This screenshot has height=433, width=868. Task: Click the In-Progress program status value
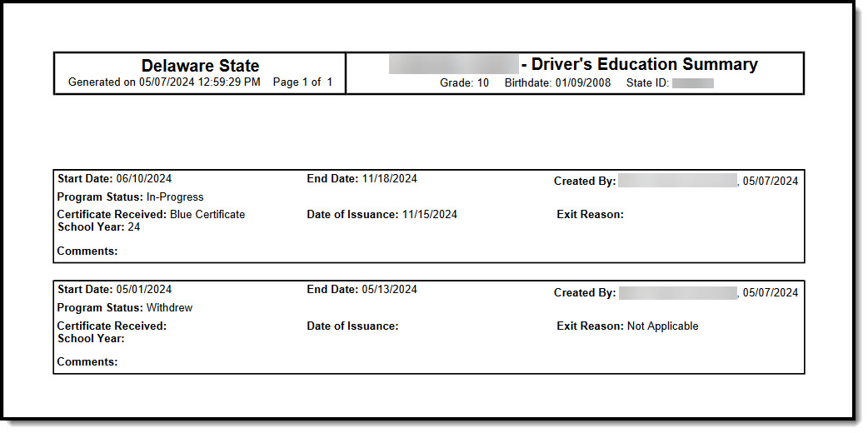tap(175, 197)
